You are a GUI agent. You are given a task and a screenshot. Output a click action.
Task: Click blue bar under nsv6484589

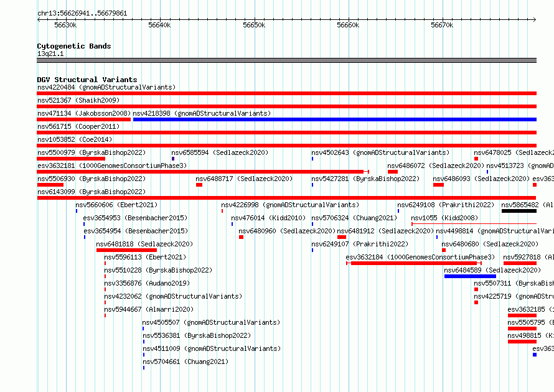click(470, 276)
